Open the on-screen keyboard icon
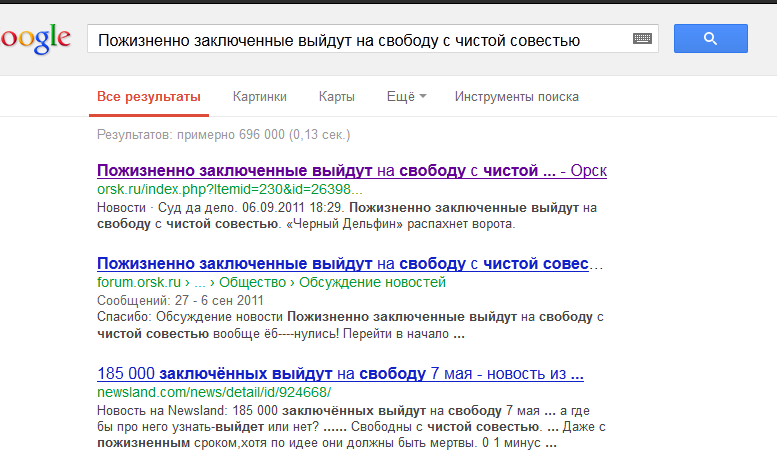777x462 pixels. coord(642,39)
